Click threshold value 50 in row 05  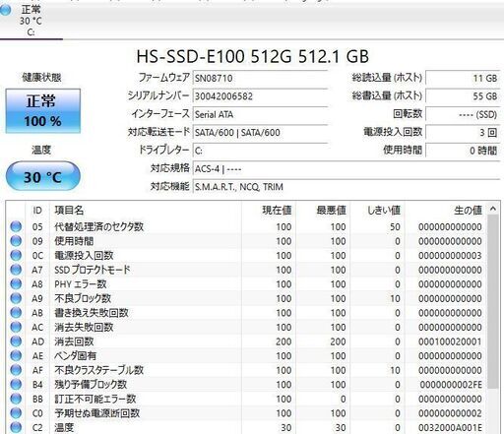click(x=395, y=226)
